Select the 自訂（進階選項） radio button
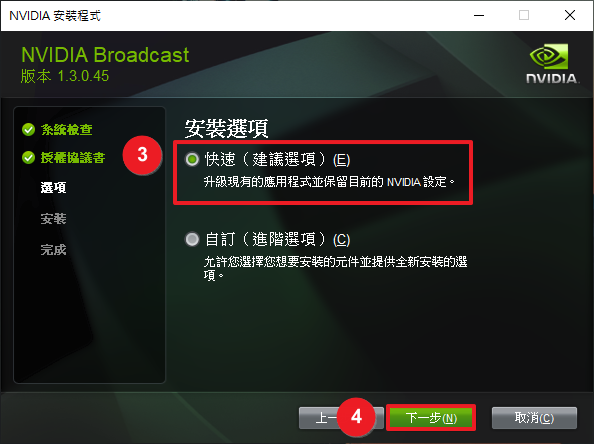The width and height of the screenshot is (594, 444). click(192, 239)
